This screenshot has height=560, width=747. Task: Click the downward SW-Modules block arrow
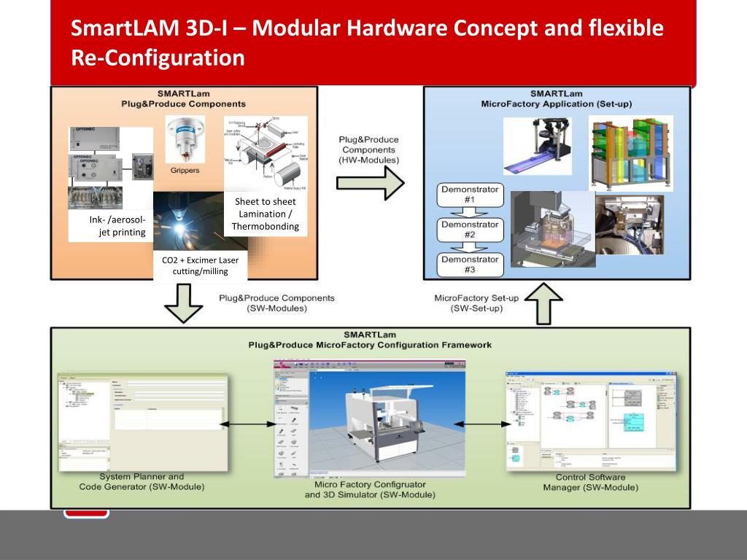tap(183, 304)
